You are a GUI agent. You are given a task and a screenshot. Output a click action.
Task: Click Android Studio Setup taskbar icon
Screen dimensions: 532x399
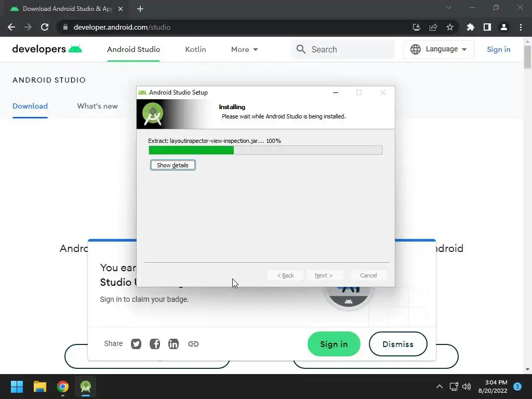(86, 387)
